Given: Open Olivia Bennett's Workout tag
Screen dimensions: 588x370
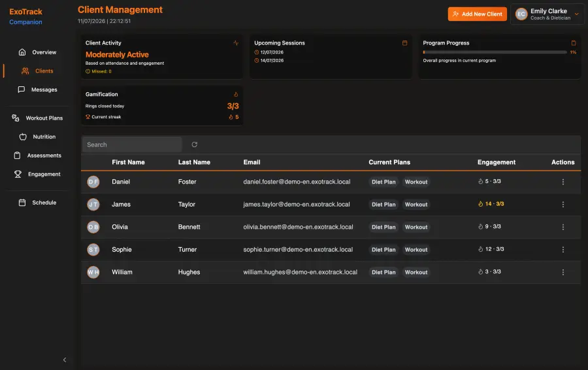Looking at the screenshot, I should coord(416,227).
